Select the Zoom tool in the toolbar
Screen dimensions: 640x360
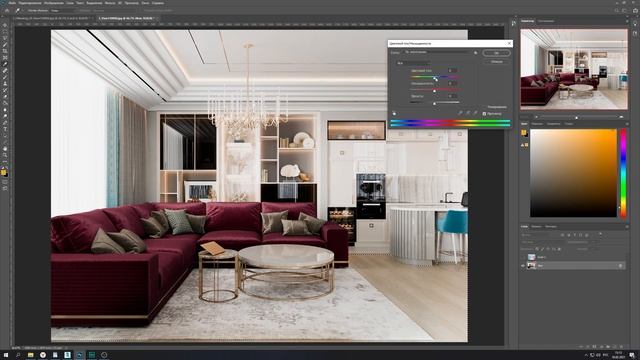(5, 155)
